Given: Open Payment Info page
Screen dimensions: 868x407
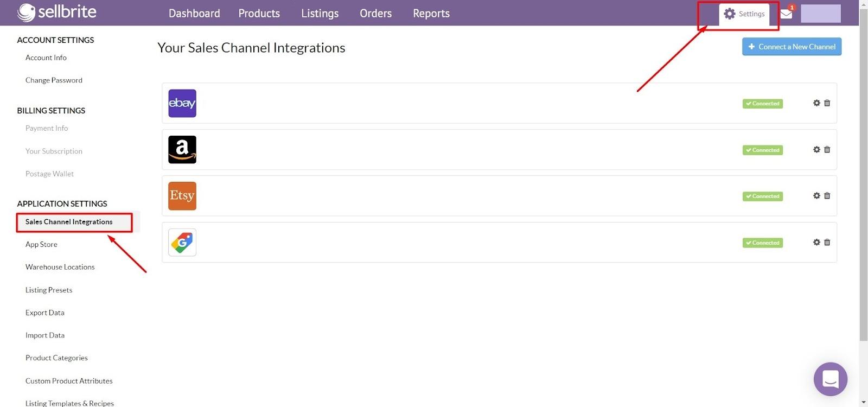Looking at the screenshot, I should (47, 128).
